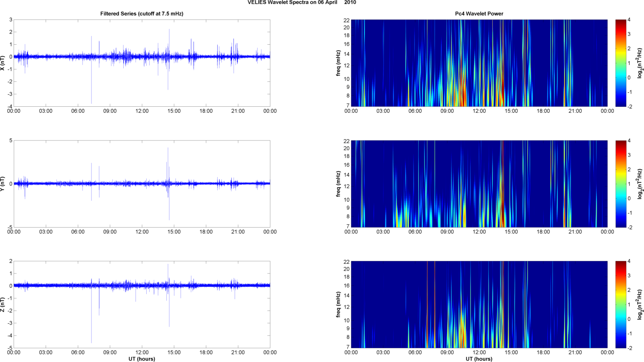Image resolution: width=644 pixels, height=362 pixels.
Task: Select the Filtered Series panel title
Action: pyautogui.click(x=142, y=14)
